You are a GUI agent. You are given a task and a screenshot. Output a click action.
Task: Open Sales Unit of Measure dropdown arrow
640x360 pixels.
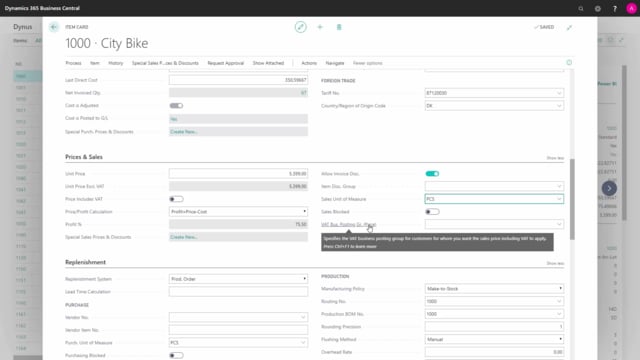pyautogui.click(x=559, y=199)
